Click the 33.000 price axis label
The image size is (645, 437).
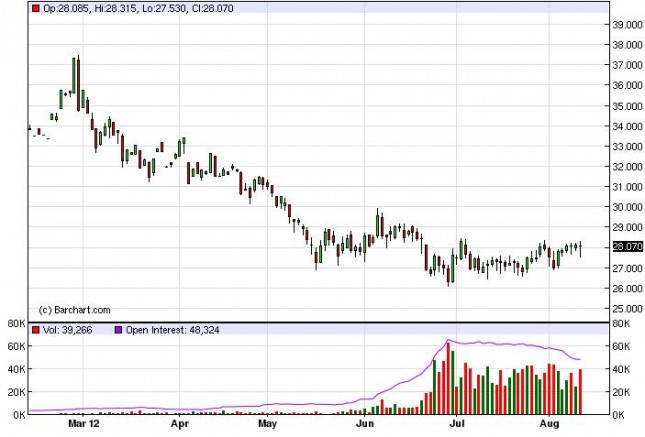[627, 146]
